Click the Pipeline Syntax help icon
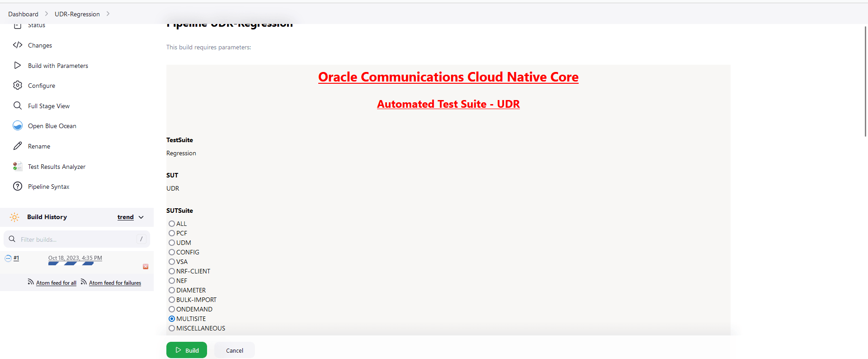868x359 pixels. [18, 186]
